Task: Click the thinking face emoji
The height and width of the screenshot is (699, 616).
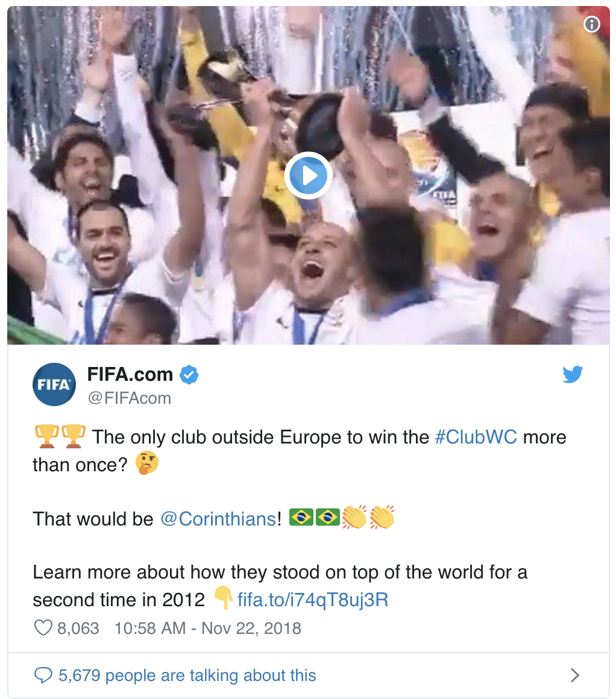Action: pyautogui.click(x=147, y=463)
